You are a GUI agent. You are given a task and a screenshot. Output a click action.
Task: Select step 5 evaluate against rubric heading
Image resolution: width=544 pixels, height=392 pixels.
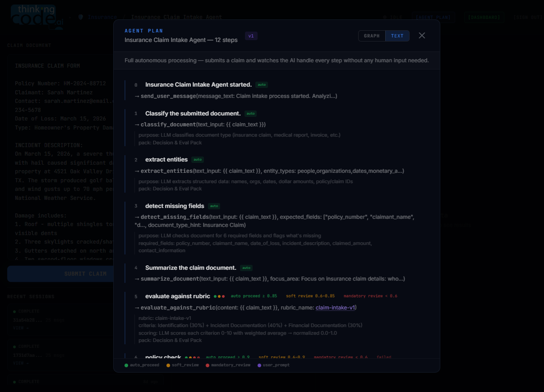pyautogui.click(x=178, y=296)
